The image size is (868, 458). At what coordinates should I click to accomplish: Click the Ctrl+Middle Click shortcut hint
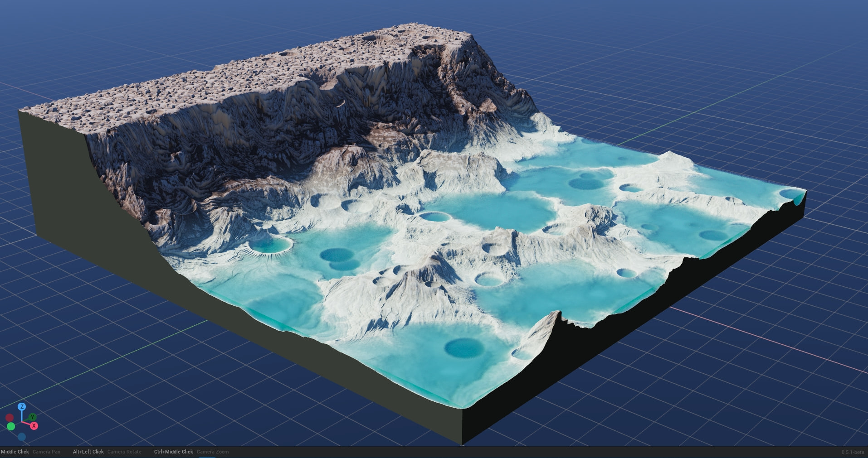point(173,452)
